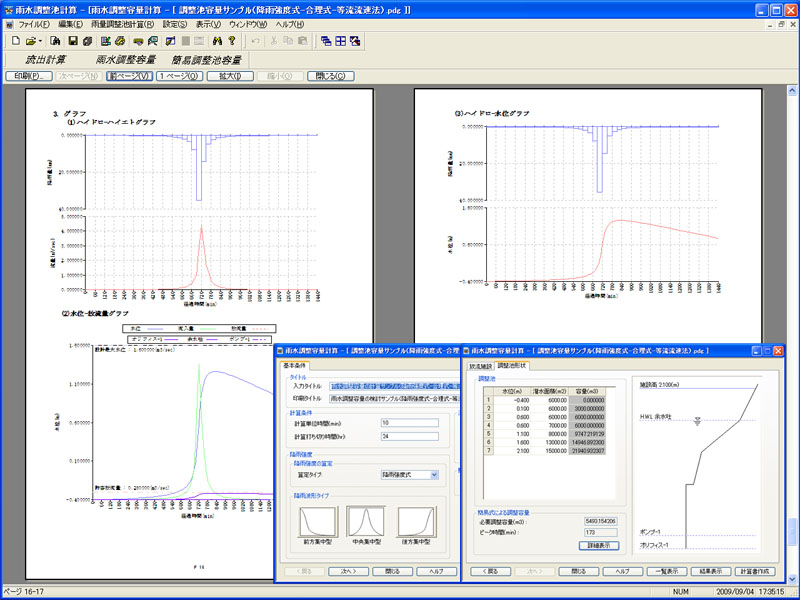This screenshot has height=600, width=800.
Task: Click the Open folder icon
Action: coord(32,41)
